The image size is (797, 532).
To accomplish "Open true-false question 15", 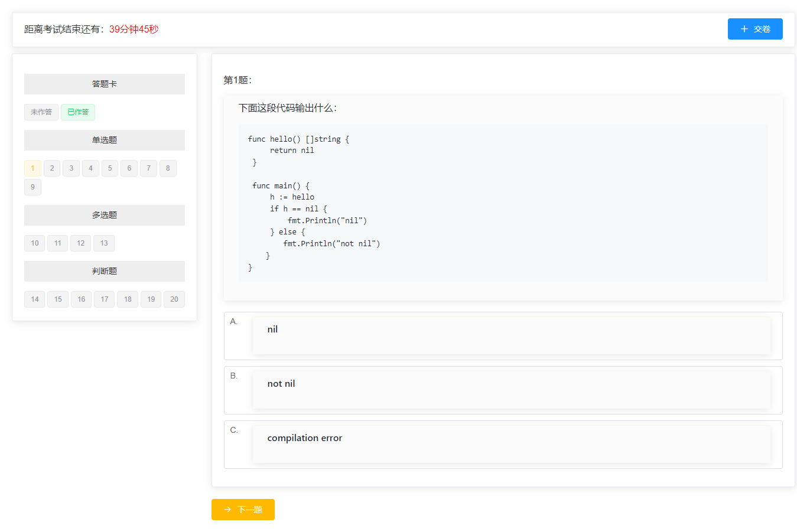I will (58, 299).
